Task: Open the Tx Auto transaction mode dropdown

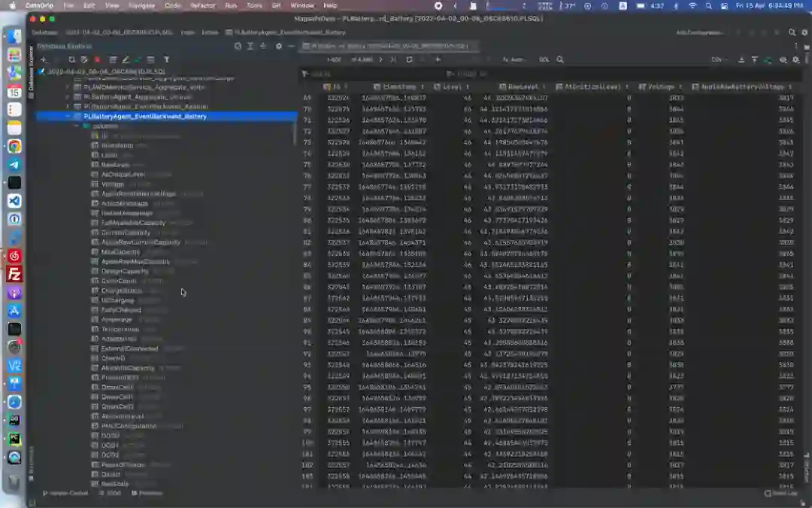Action: click(515, 59)
